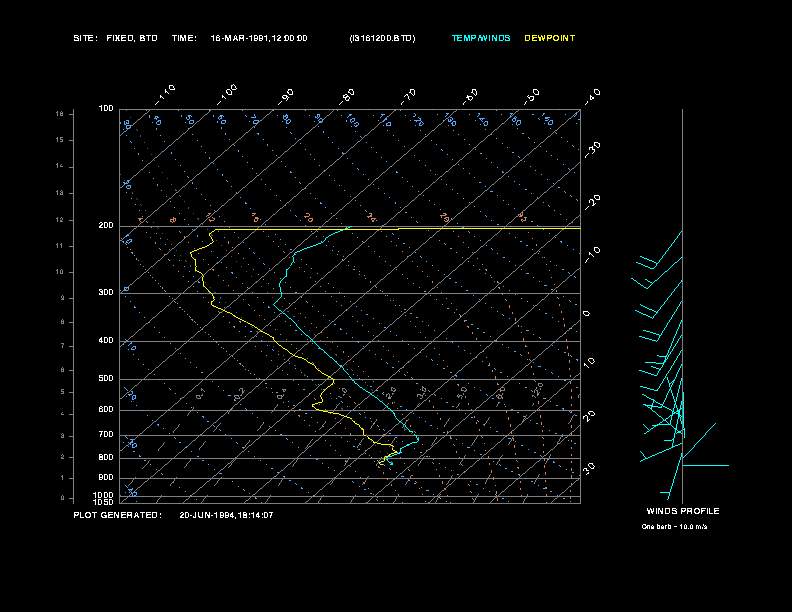The height and width of the screenshot is (612, 792).
Task: Click the '13' km label on height scale
Action: tap(60, 193)
